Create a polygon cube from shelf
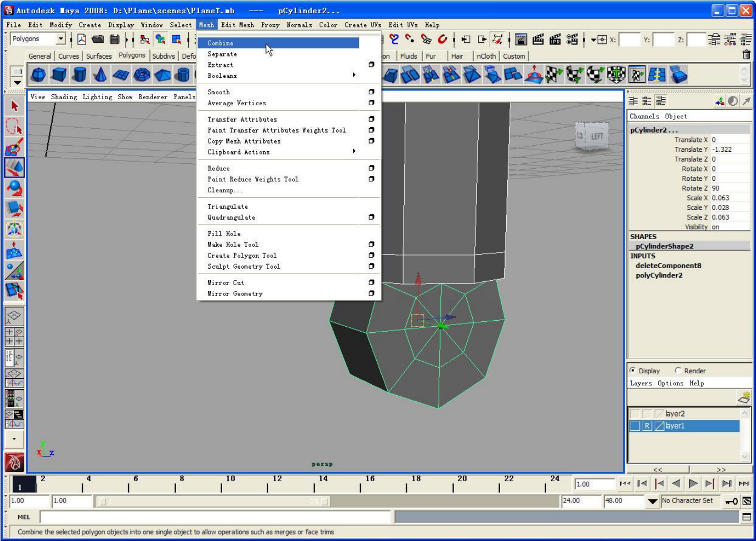Viewport: 756px width, 541px height. point(59,75)
